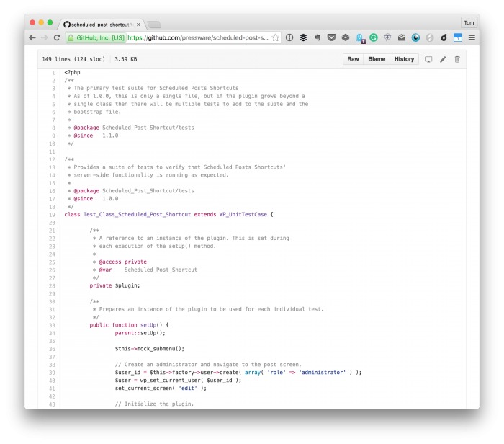Click line number 39
This screenshot has width=504, height=444.
[x=52, y=373]
